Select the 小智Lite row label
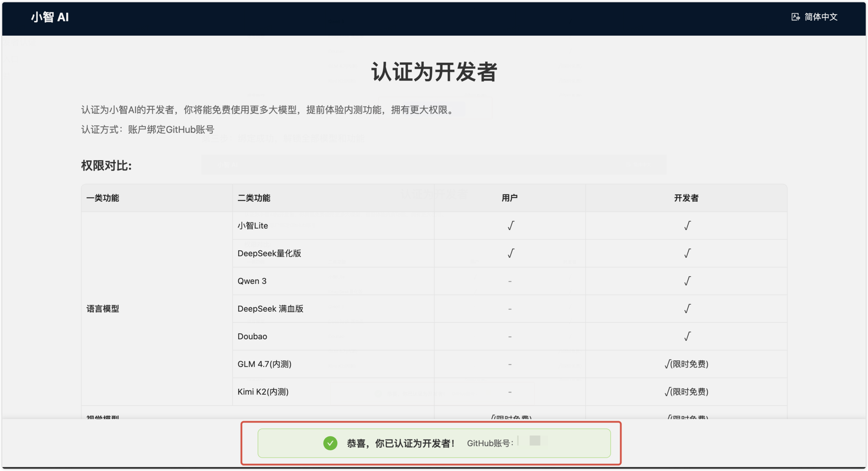868x471 pixels. click(x=253, y=226)
